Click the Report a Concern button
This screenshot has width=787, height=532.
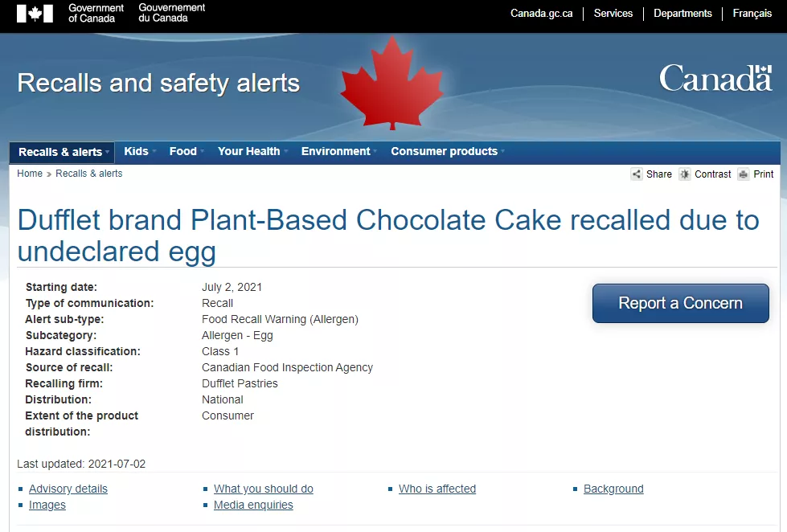(x=681, y=303)
